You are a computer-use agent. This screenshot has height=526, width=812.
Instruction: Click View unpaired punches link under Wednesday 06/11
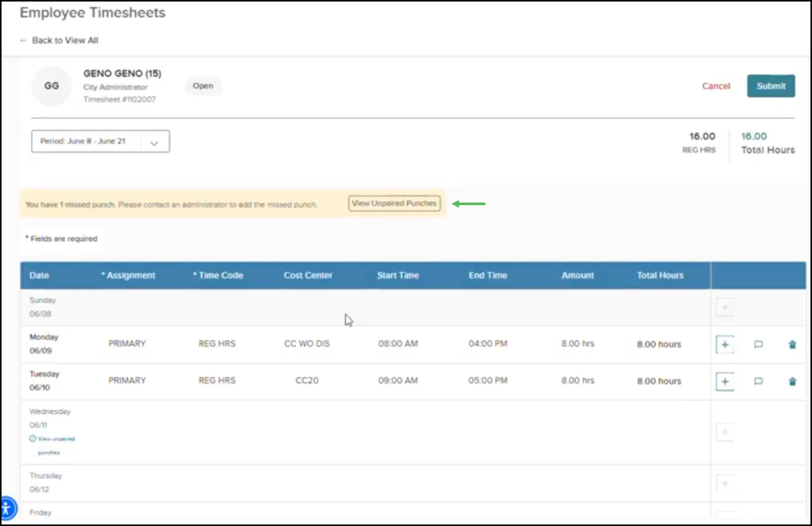(52, 445)
